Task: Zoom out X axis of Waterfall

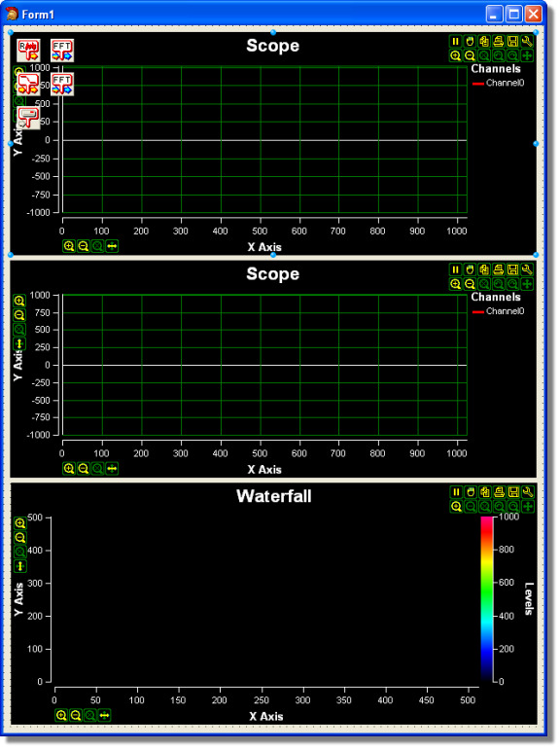Action: pos(76,716)
